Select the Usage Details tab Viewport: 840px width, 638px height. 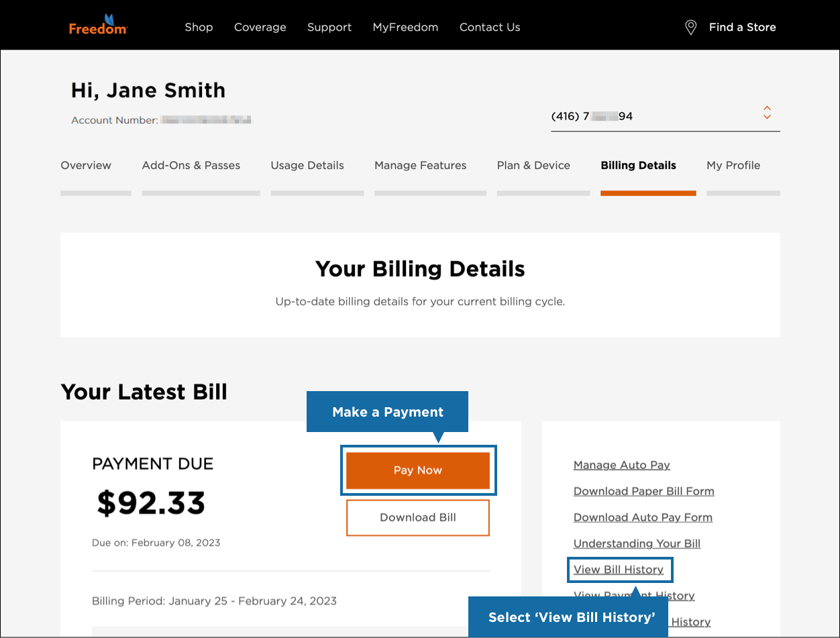click(307, 165)
